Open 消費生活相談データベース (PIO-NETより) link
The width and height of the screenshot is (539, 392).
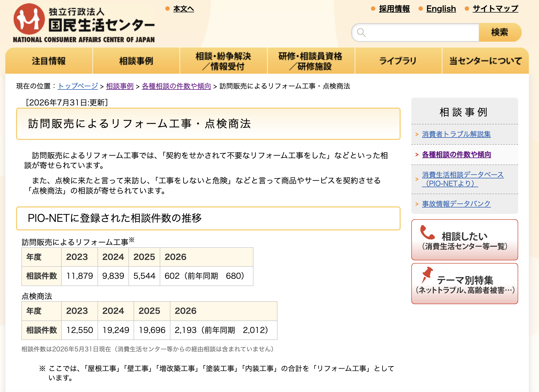463,179
